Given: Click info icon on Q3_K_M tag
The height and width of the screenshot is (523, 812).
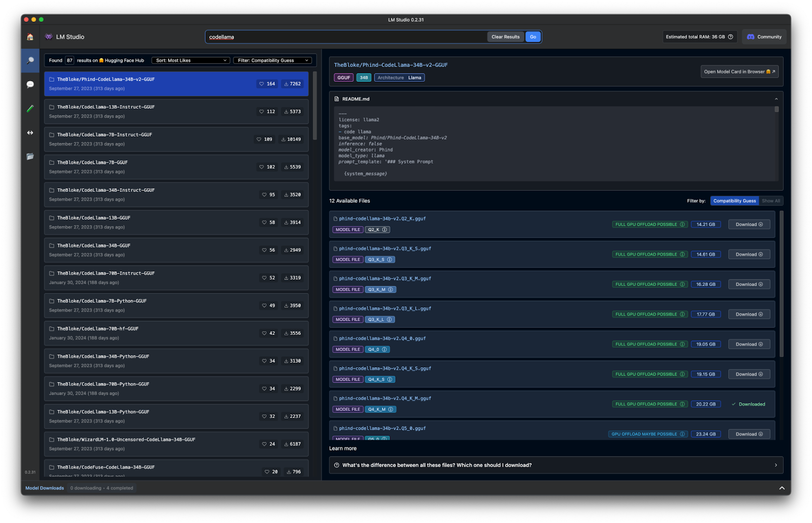Looking at the screenshot, I should point(391,290).
